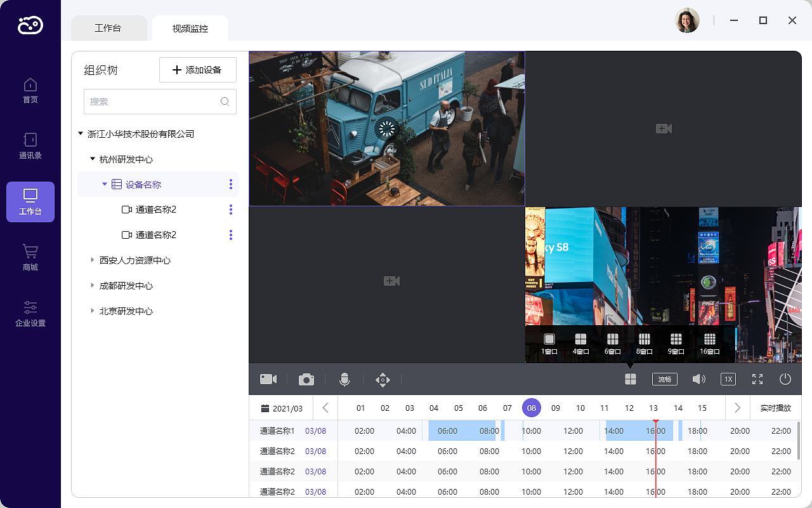This screenshot has width=812, height=508.
Task: Expand 成都研发中心
Action: point(93,286)
